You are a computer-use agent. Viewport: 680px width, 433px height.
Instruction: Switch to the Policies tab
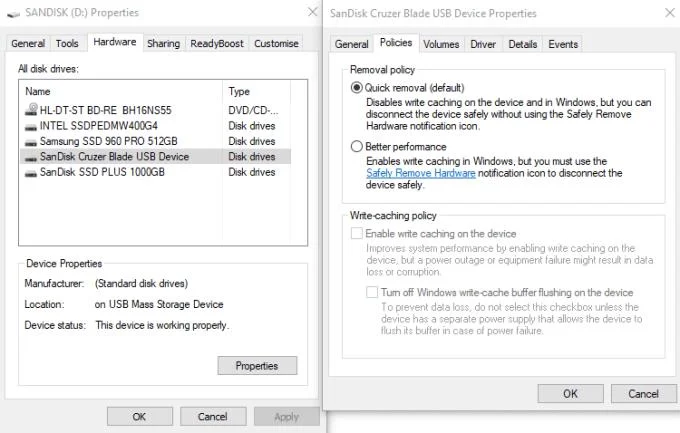pyautogui.click(x=396, y=43)
